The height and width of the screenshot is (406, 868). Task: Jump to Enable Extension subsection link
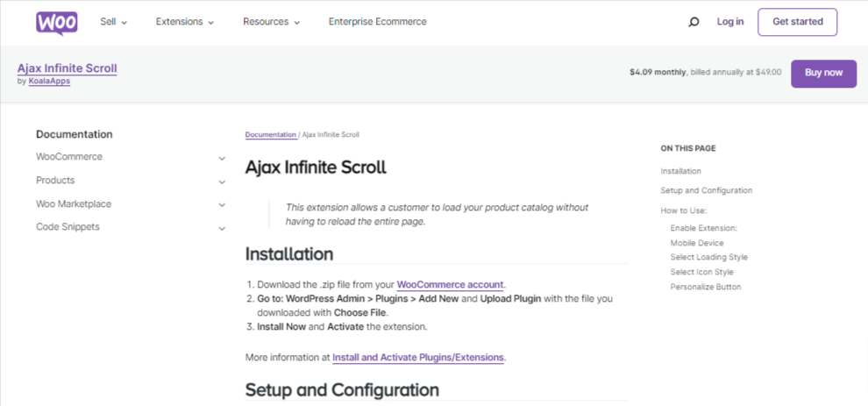click(703, 228)
